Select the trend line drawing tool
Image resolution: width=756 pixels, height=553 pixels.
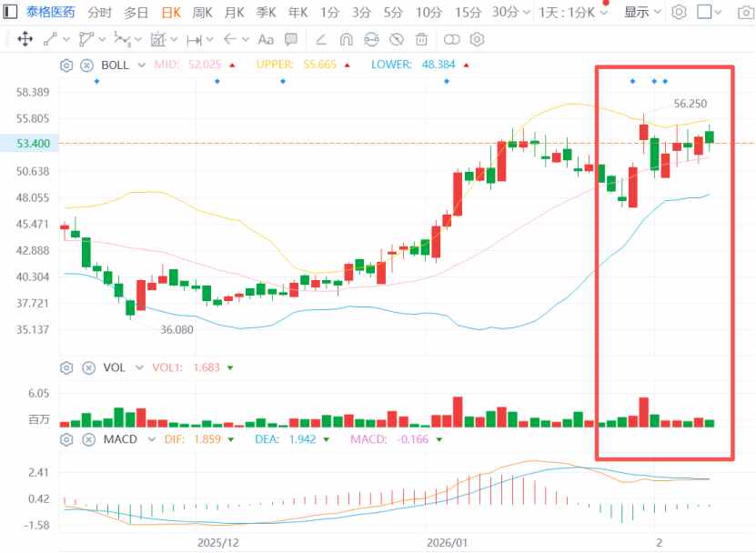(51, 39)
